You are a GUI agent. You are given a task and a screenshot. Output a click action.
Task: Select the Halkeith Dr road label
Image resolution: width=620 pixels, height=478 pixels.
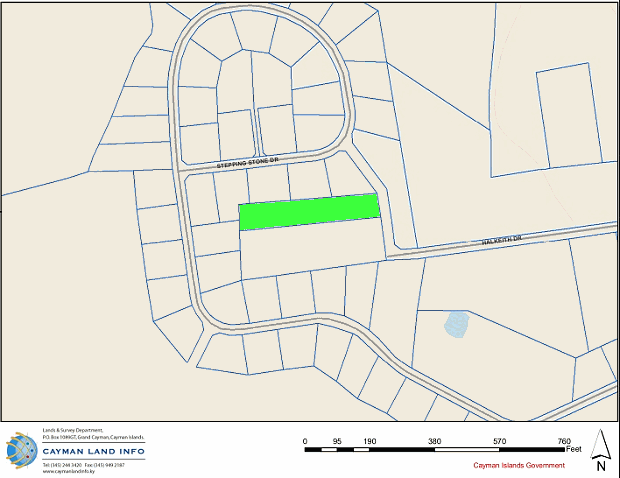pyautogui.click(x=502, y=240)
